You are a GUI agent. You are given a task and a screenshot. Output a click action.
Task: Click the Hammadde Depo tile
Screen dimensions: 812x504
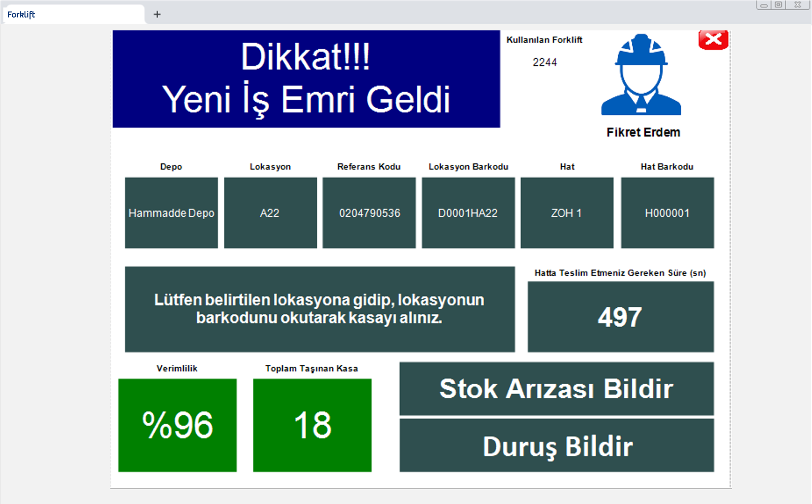tap(171, 212)
